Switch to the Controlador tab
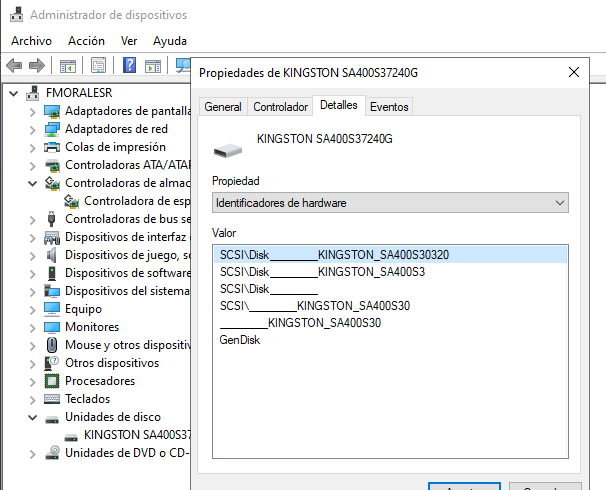Screen dimensions: 606x490 click(280, 107)
